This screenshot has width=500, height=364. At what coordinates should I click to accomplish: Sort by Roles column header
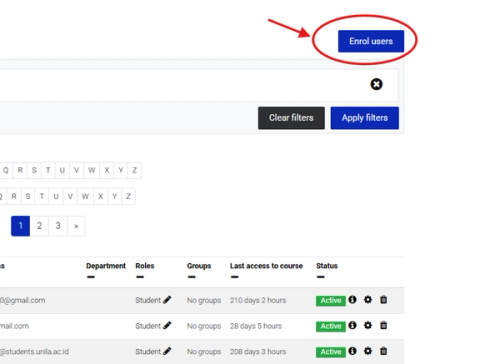(x=145, y=266)
